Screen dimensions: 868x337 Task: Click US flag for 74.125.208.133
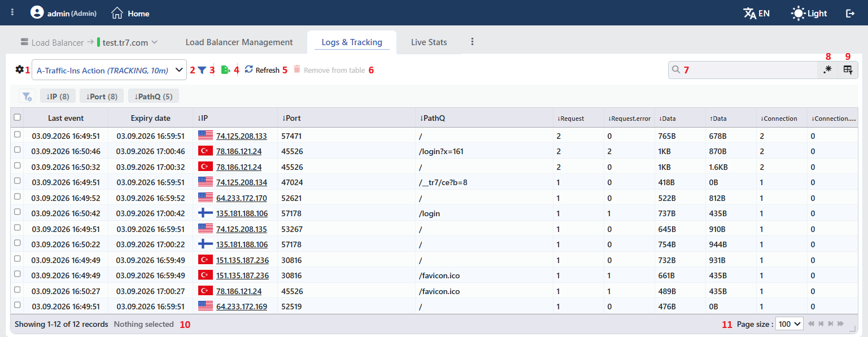point(206,135)
